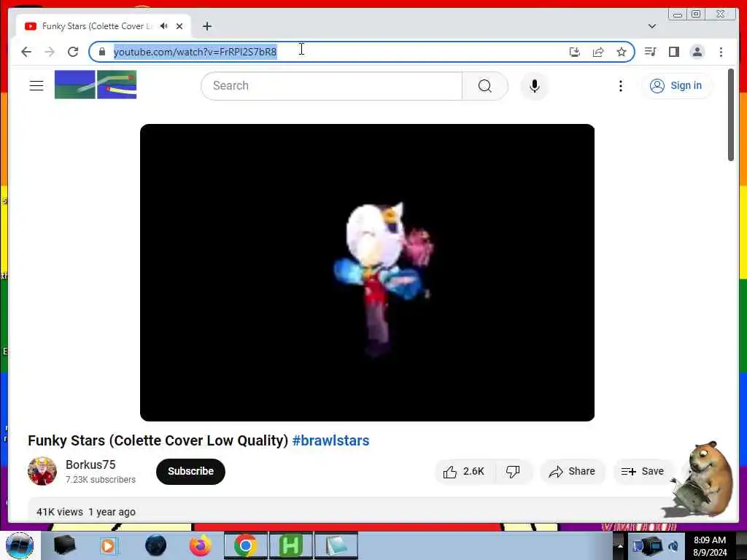Click the magnifier search button

[485, 86]
